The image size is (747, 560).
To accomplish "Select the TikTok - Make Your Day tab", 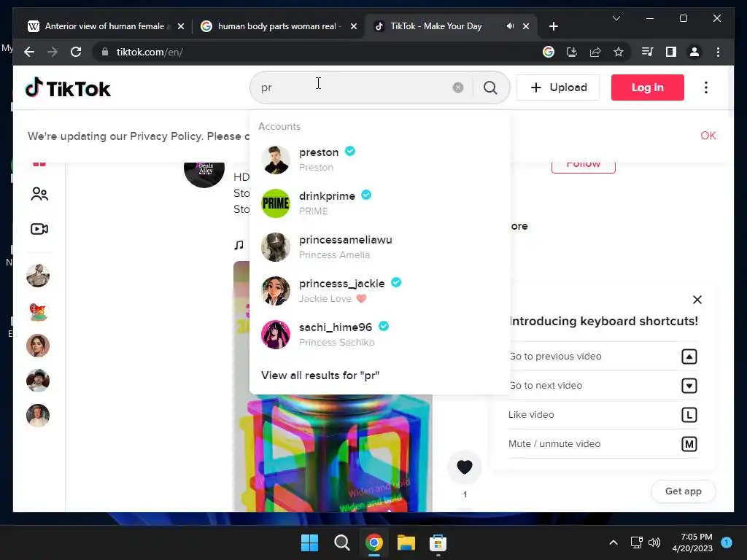I will click(x=436, y=26).
